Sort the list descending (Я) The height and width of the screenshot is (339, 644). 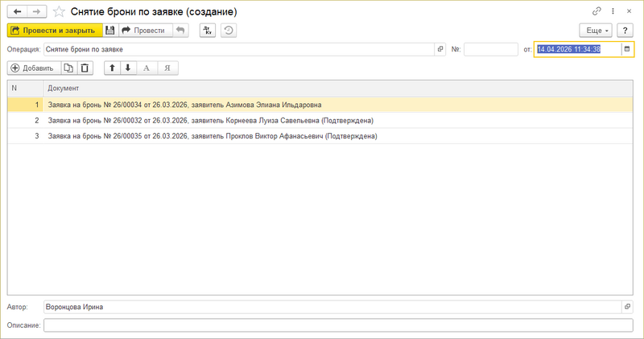(x=167, y=68)
